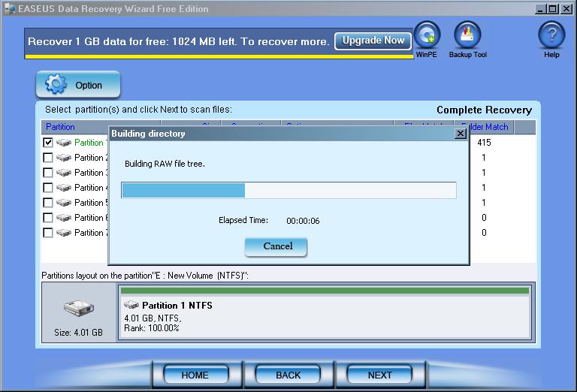The height and width of the screenshot is (392, 577).
Task: Click the disk icon next to Partition 1 NTFS
Action: (x=131, y=306)
